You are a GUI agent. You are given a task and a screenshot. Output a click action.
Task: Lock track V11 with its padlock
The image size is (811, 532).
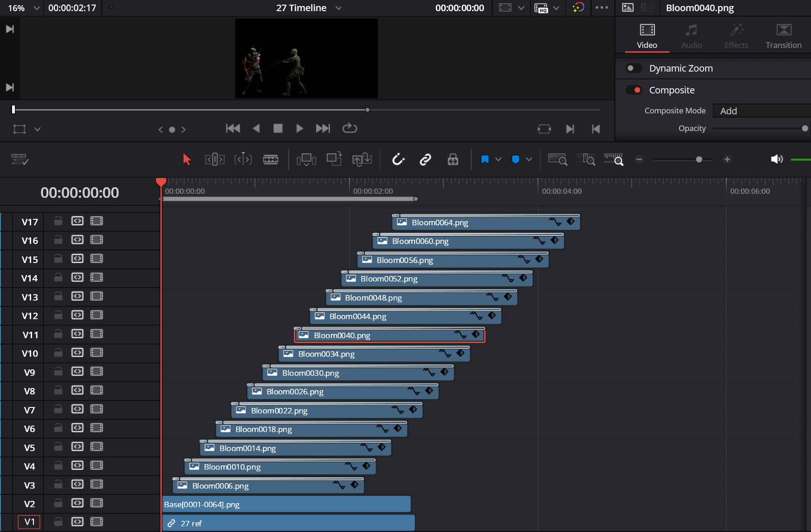coord(58,334)
